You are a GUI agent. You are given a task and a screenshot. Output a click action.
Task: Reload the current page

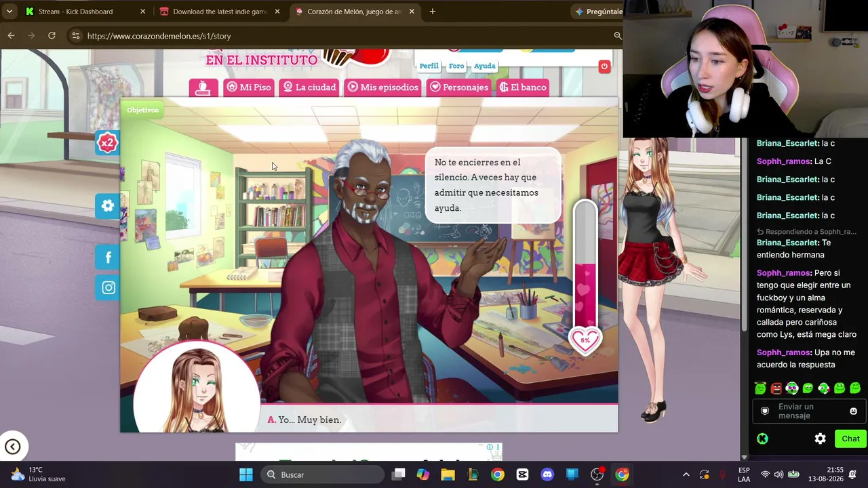(x=52, y=36)
